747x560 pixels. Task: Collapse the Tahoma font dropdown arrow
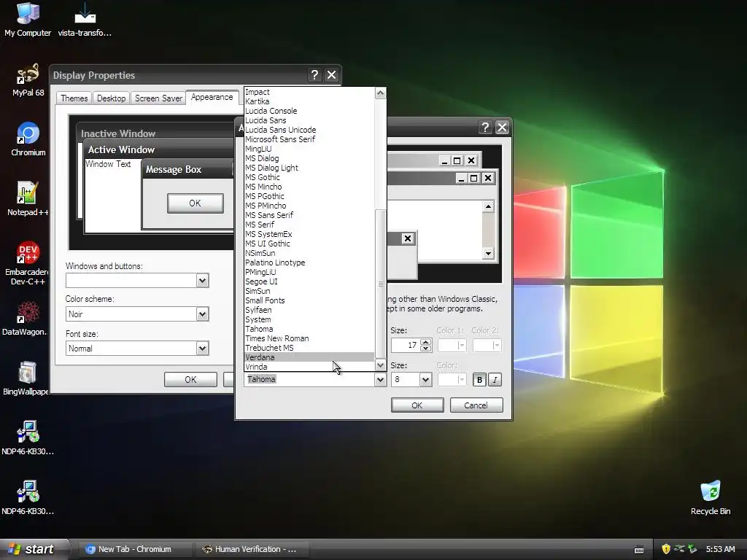[380, 379]
